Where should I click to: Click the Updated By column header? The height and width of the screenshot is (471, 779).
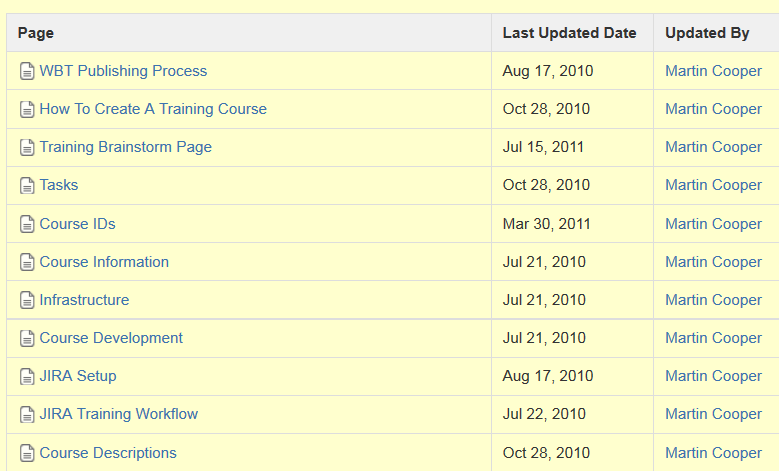[x=707, y=33]
